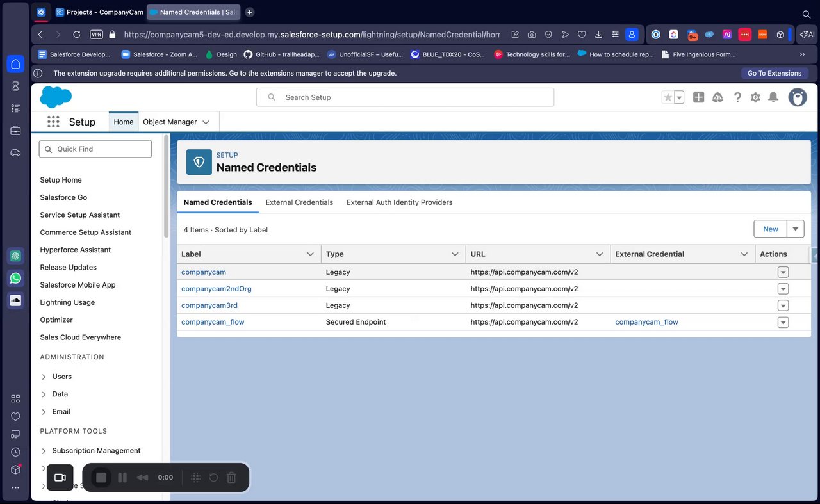Open WhatsApp in the browser sidebar
Image resolution: width=820 pixels, height=504 pixels.
pos(15,278)
